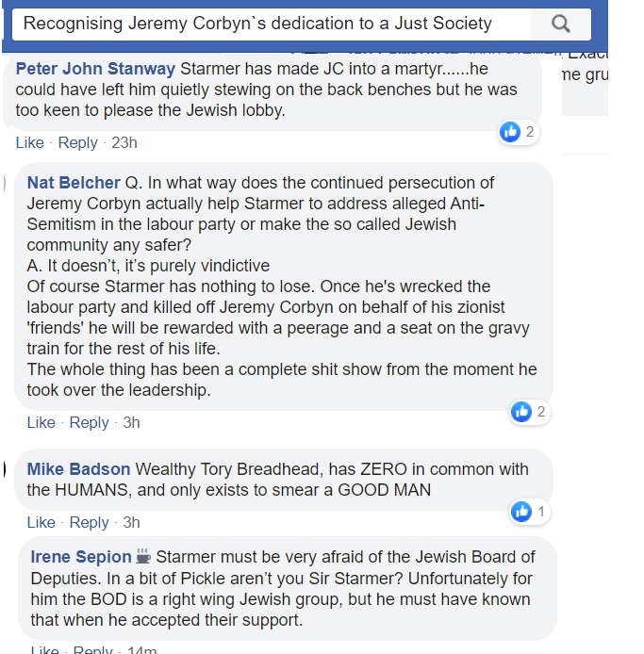
Task: Reply to Mike Badson's comment
Action: pyautogui.click(x=89, y=522)
